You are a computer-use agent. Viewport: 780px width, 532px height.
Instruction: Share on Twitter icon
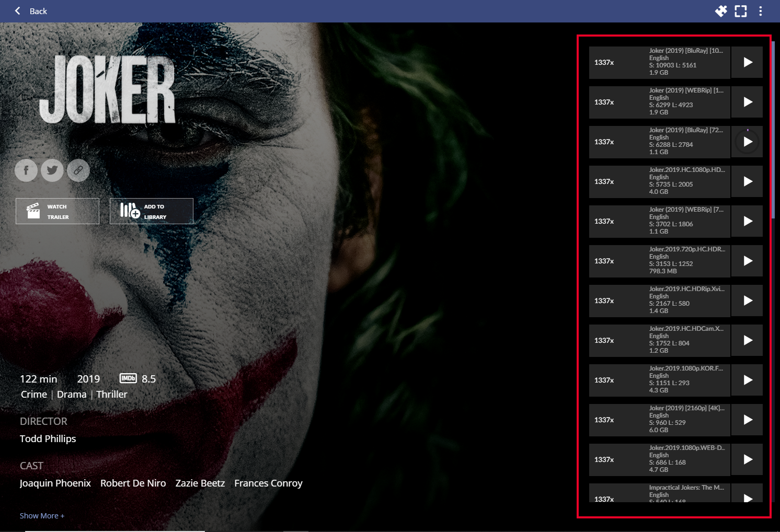(52, 170)
